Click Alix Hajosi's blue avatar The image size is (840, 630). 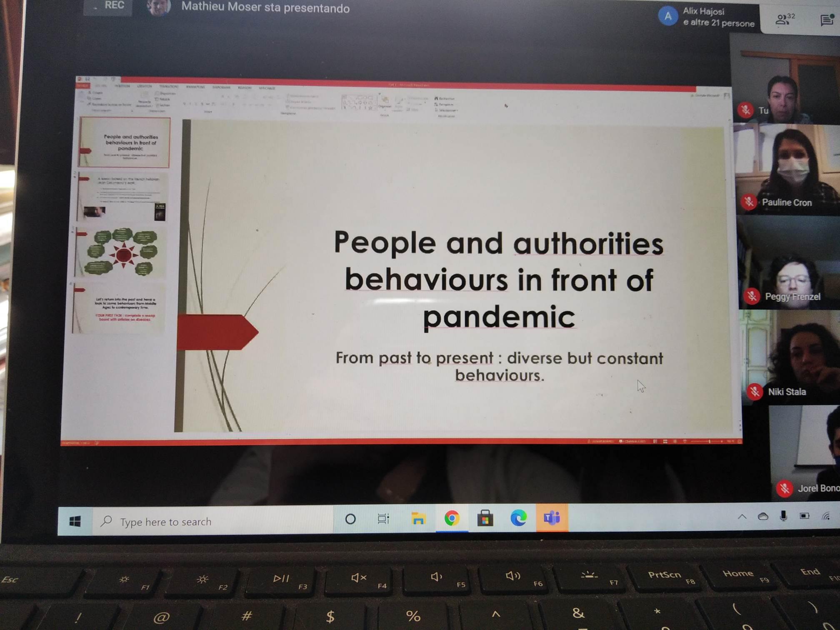[667, 17]
